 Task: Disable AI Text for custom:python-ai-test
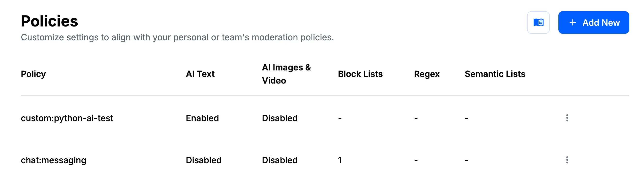203,118
